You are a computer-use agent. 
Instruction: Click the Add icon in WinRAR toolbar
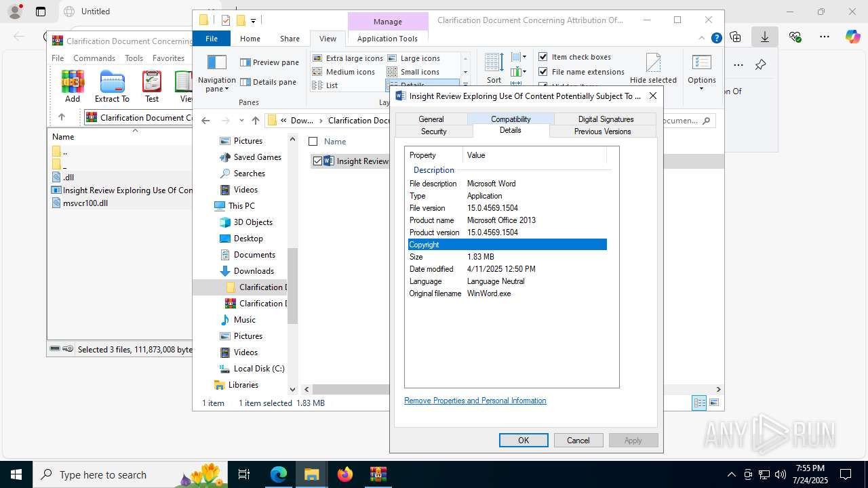[x=73, y=86]
